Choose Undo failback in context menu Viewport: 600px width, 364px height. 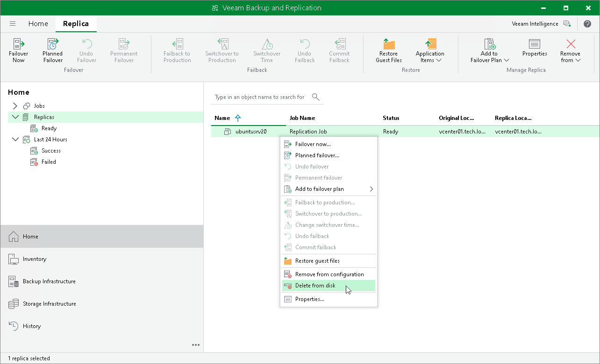[329, 236]
